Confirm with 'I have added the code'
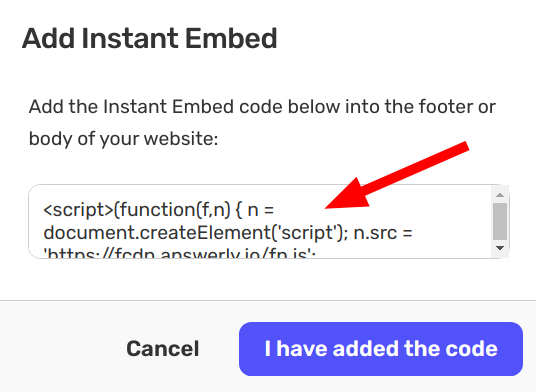 (x=381, y=349)
